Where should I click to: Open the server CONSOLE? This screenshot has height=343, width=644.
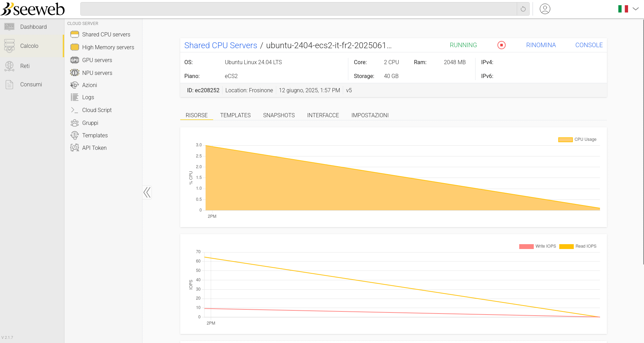tap(589, 45)
